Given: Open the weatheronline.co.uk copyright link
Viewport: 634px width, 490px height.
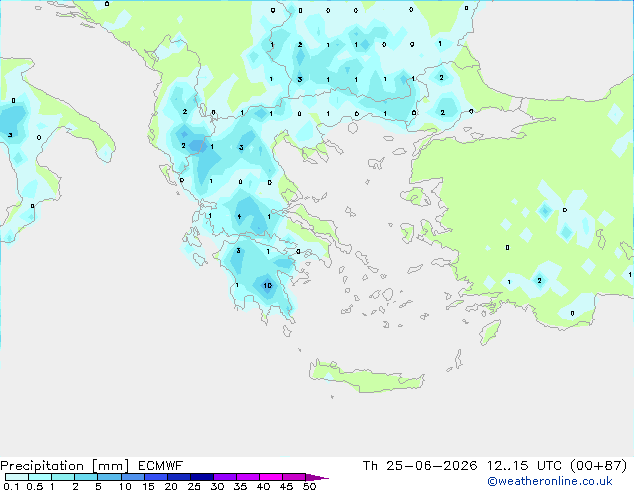Looking at the screenshot, I should pyautogui.click(x=550, y=481).
